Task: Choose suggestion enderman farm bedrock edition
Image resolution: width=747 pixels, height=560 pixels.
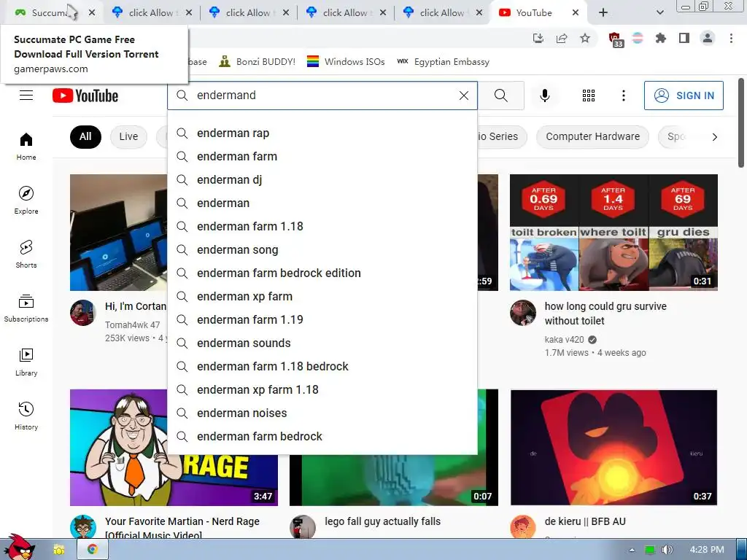Action: [x=322, y=273]
